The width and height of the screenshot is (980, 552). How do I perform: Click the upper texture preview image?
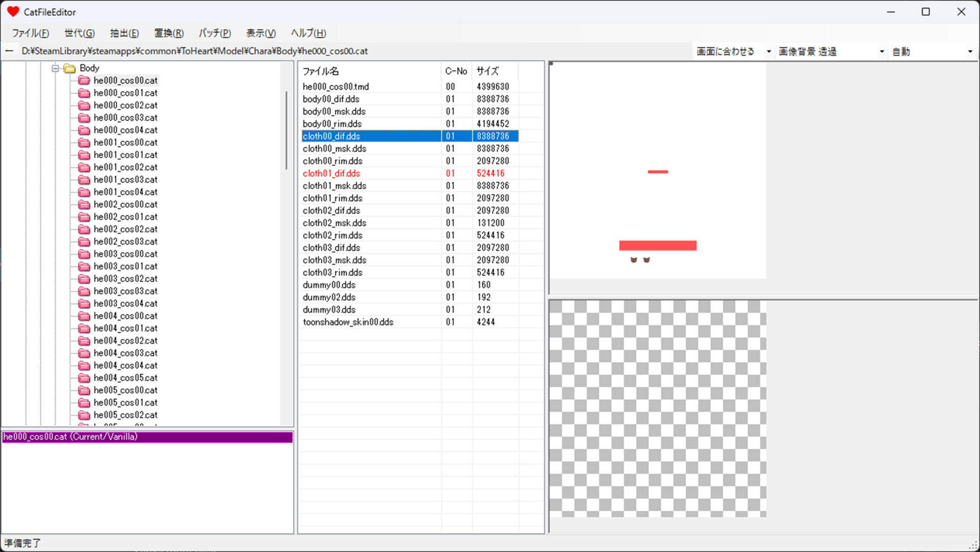658,171
